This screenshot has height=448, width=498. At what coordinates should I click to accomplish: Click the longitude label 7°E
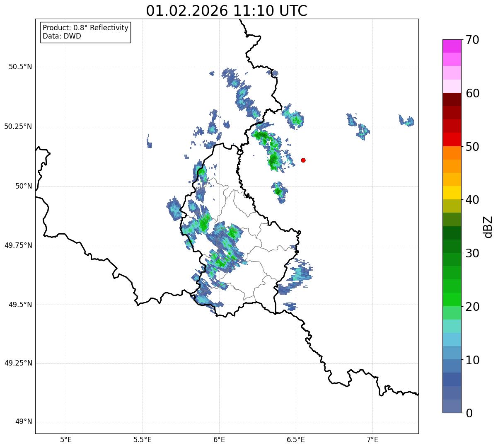coord(372,439)
